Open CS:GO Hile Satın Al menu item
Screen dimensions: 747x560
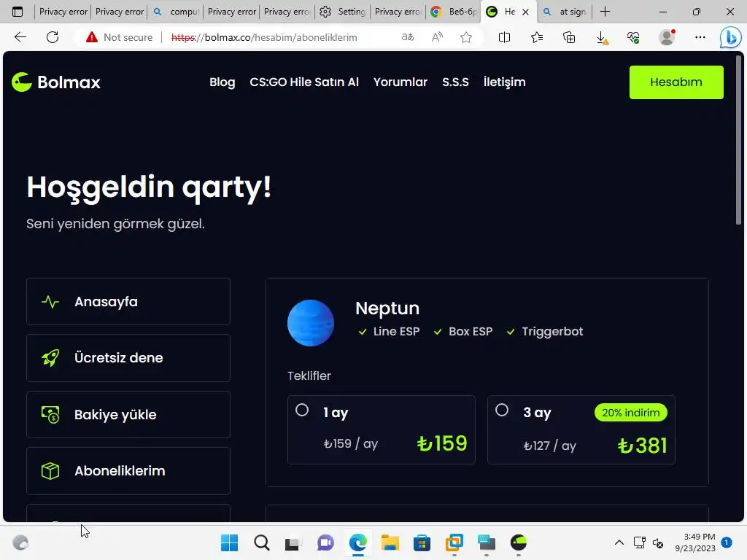click(304, 82)
